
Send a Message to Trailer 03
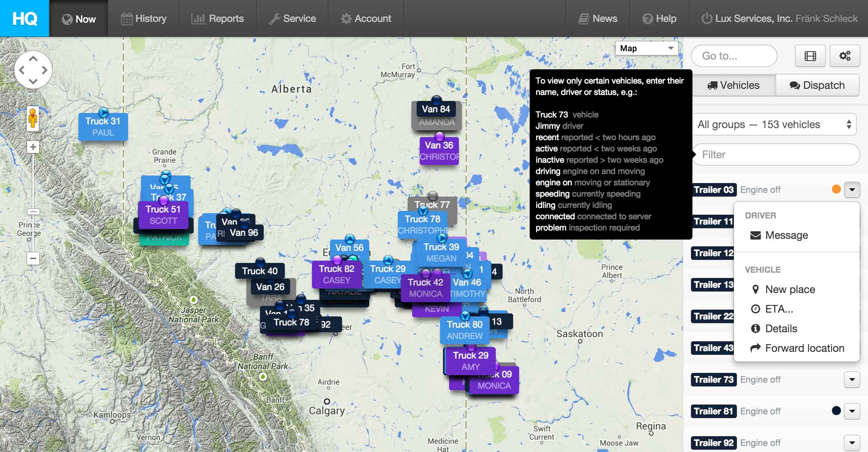click(786, 235)
